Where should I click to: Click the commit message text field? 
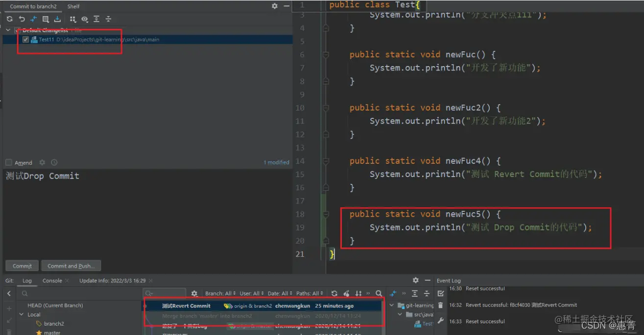pyautogui.click(x=147, y=213)
